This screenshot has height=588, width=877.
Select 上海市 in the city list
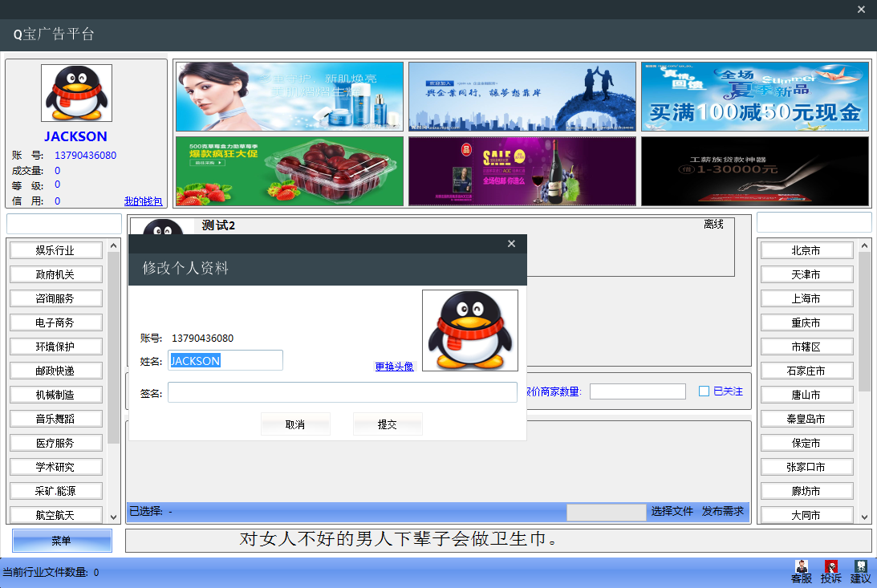click(806, 298)
